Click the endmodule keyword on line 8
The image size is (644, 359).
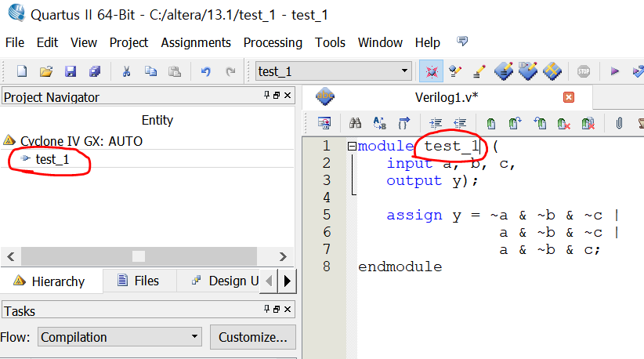click(x=400, y=267)
